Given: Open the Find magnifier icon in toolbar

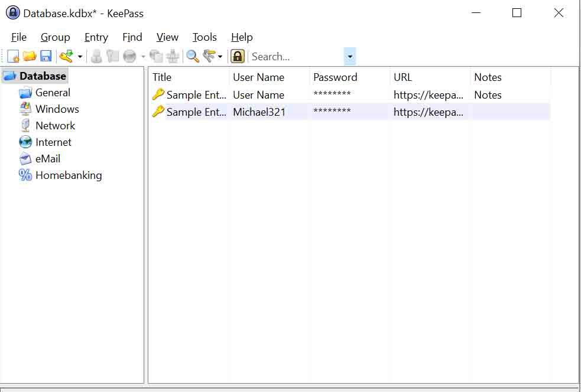Looking at the screenshot, I should click(x=192, y=57).
